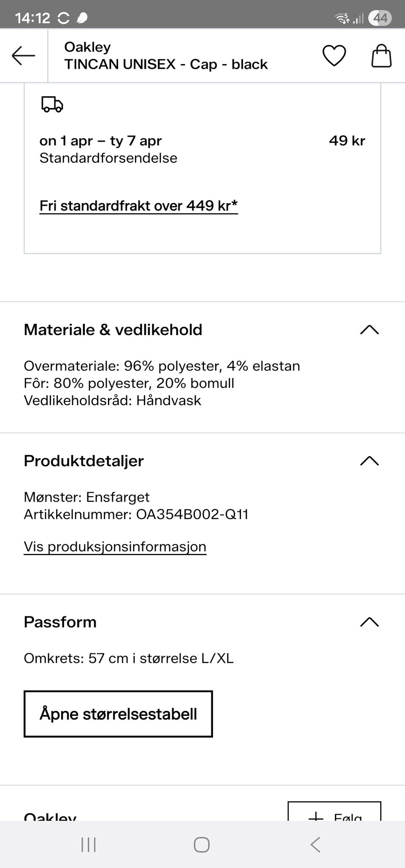
Task: Collapse the Passform section chevron
Action: click(x=370, y=622)
